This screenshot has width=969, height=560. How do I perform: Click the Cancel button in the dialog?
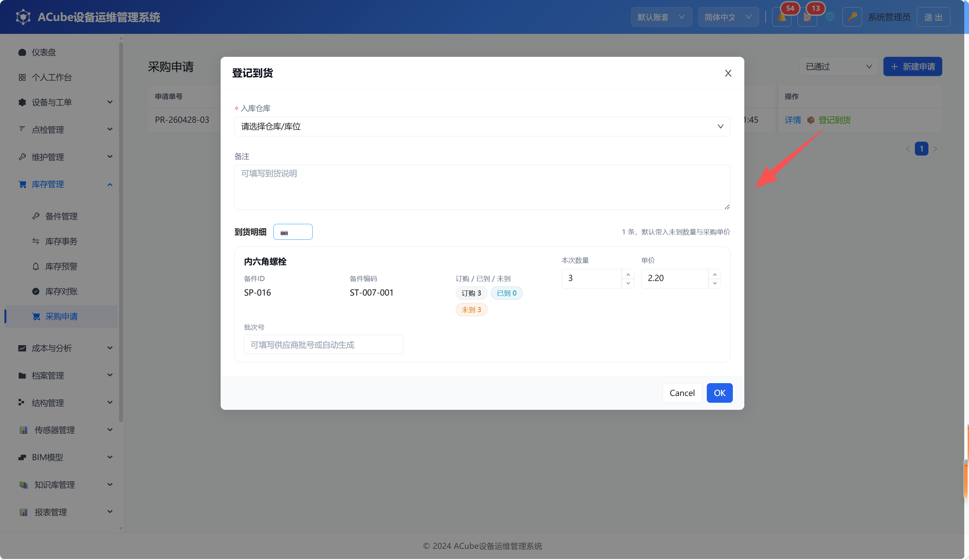(682, 393)
